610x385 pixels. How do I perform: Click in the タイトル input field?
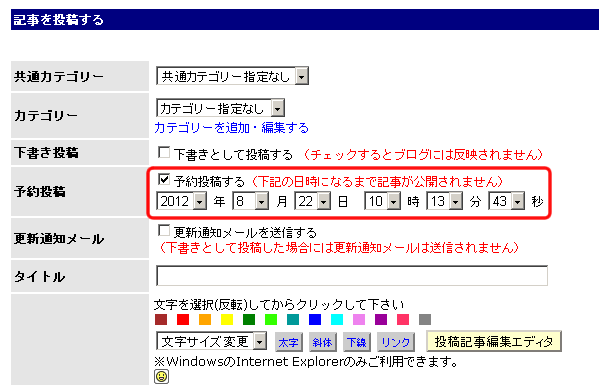coord(352,275)
